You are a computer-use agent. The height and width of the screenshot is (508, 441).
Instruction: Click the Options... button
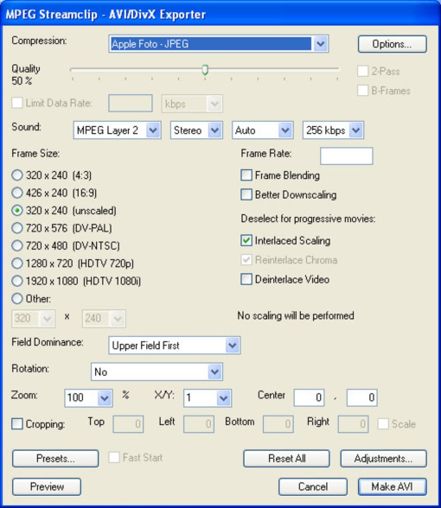click(392, 44)
